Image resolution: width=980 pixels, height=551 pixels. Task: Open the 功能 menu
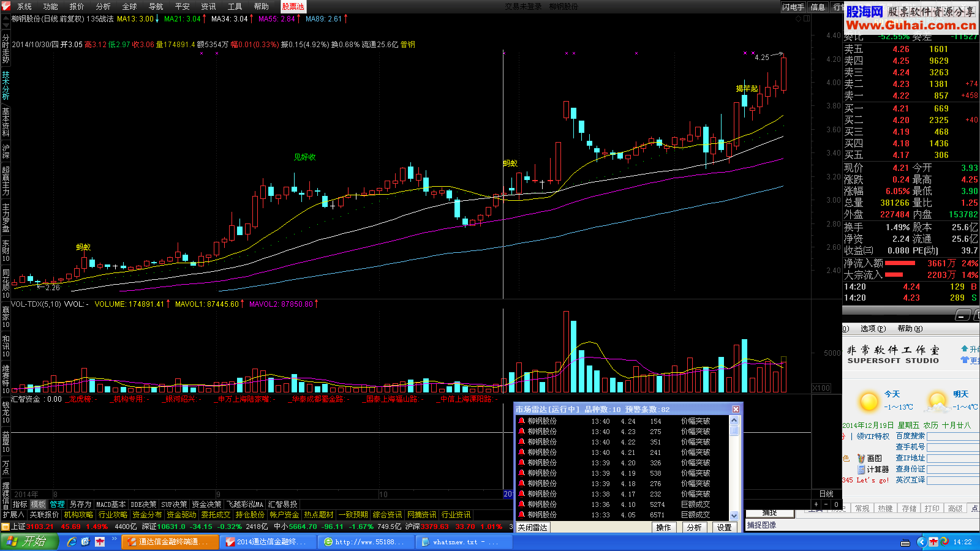coord(51,7)
